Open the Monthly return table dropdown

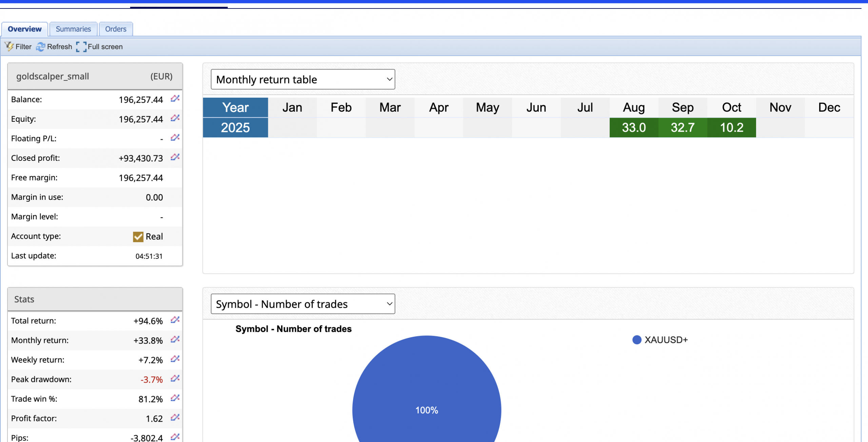tap(303, 79)
